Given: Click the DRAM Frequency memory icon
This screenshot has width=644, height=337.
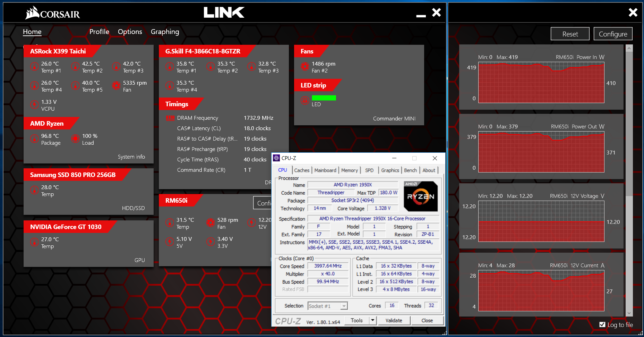Looking at the screenshot, I should (x=170, y=118).
